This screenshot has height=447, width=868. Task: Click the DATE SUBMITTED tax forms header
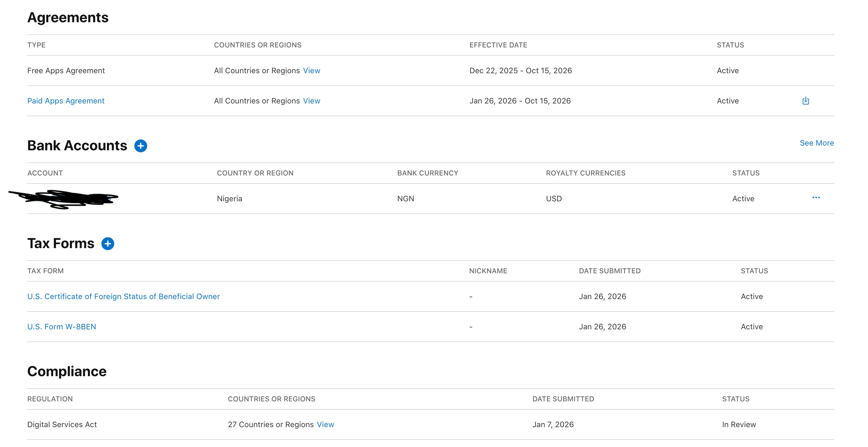(610, 271)
